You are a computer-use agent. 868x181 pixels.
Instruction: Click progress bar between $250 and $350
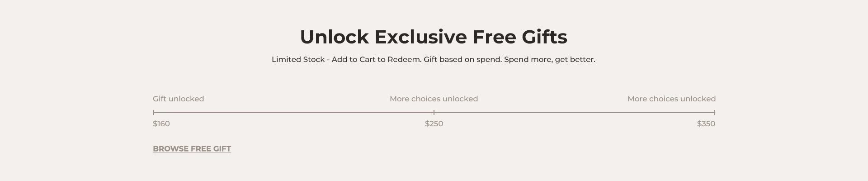pos(574,112)
